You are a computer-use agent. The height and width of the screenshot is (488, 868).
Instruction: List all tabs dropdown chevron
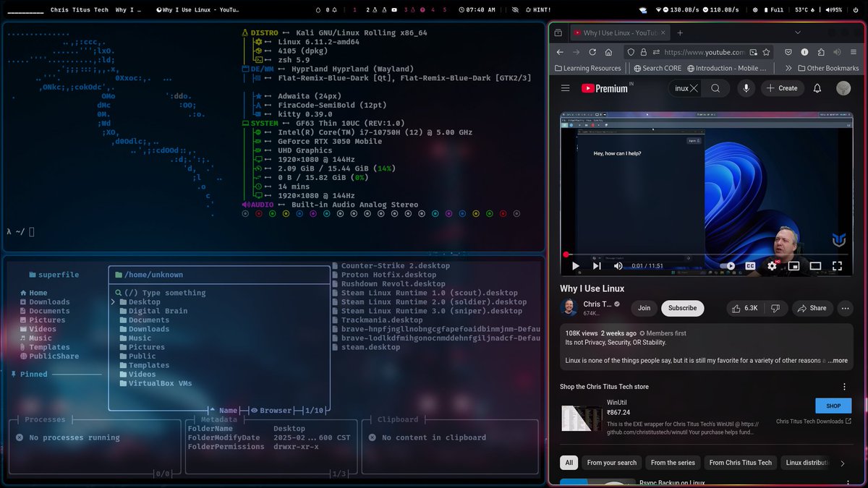click(x=798, y=33)
